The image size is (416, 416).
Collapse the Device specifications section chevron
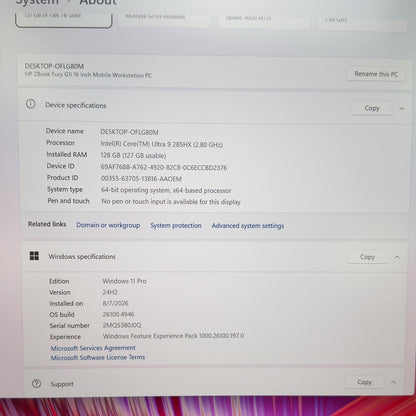[402, 109]
